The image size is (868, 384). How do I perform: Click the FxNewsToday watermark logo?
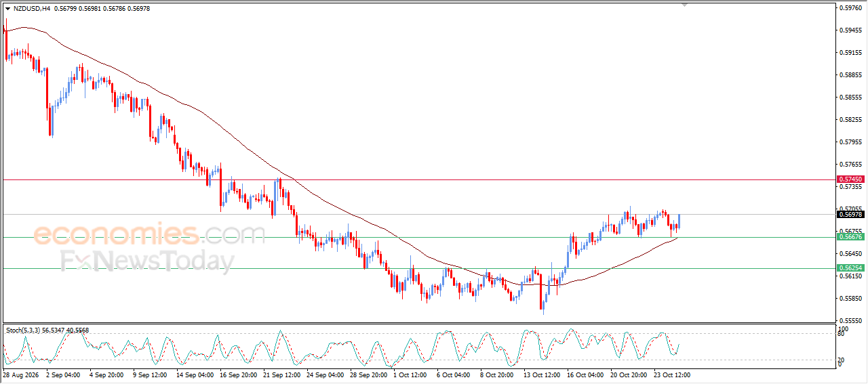click(x=147, y=261)
